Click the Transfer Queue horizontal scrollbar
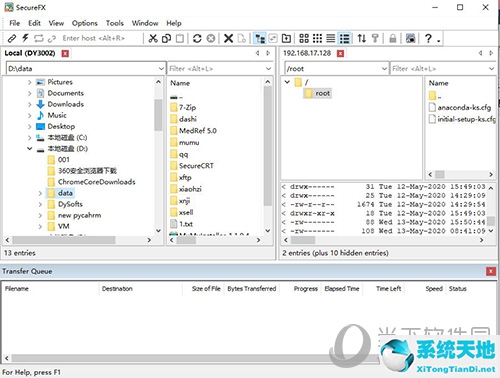 tap(195, 358)
